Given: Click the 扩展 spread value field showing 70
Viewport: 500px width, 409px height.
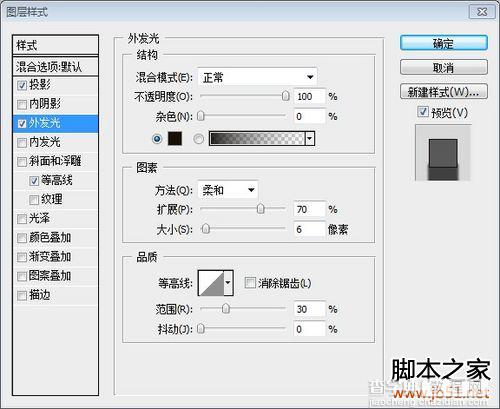Looking at the screenshot, I should (309, 209).
